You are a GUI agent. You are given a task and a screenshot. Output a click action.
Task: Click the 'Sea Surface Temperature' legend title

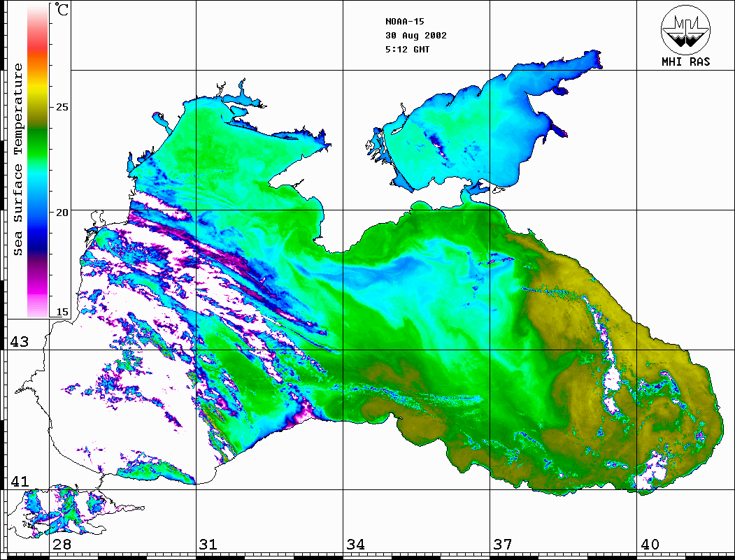(x=17, y=160)
